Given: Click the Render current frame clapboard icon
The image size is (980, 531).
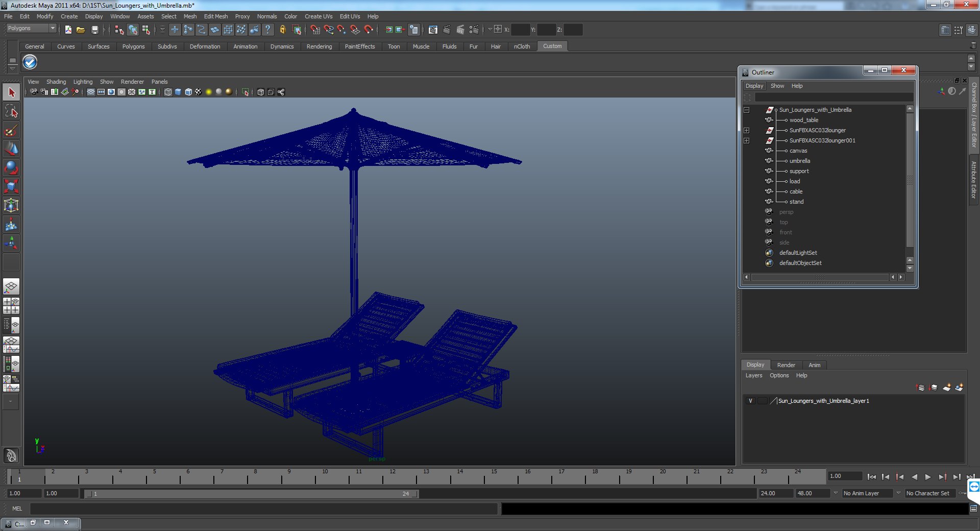Looking at the screenshot, I should click(447, 30).
